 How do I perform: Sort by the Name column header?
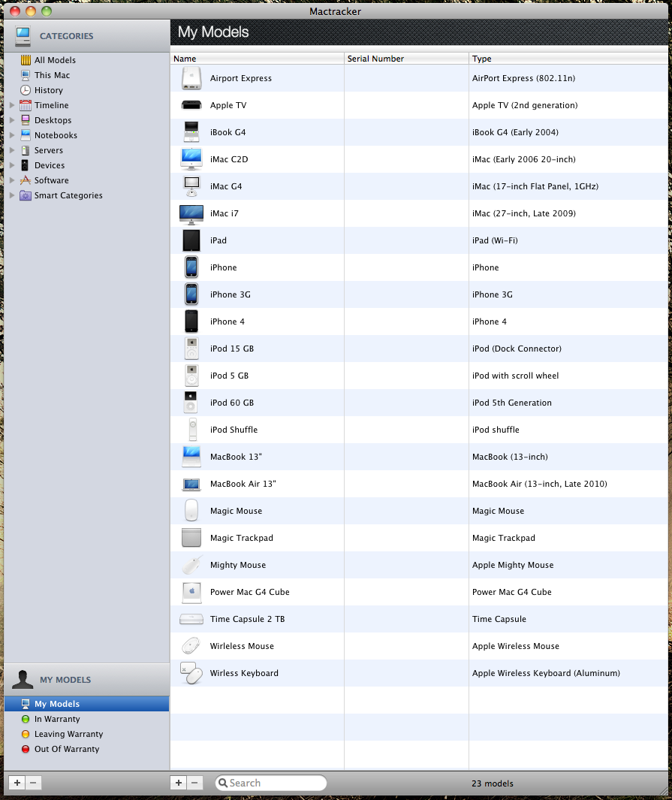[258, 59]
